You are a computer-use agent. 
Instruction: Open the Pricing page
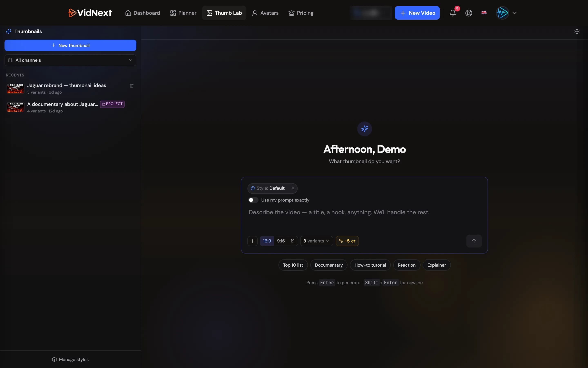tap(301, 13)
